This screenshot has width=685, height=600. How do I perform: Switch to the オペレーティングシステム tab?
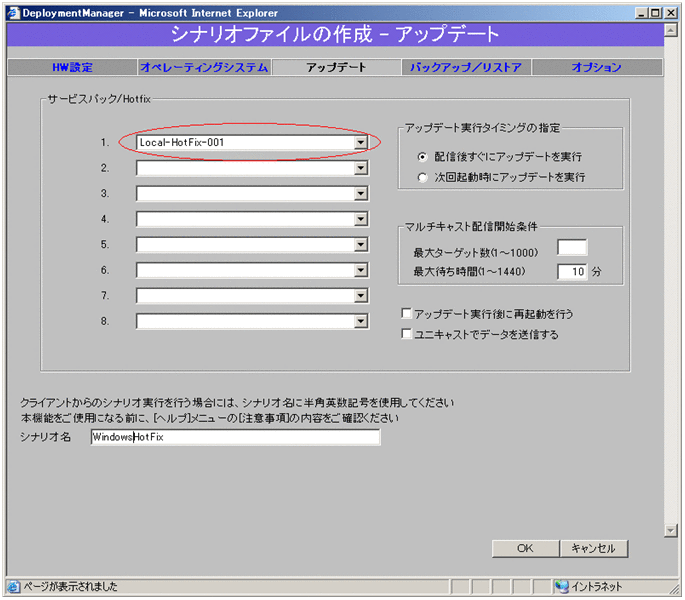click(204, 67)
